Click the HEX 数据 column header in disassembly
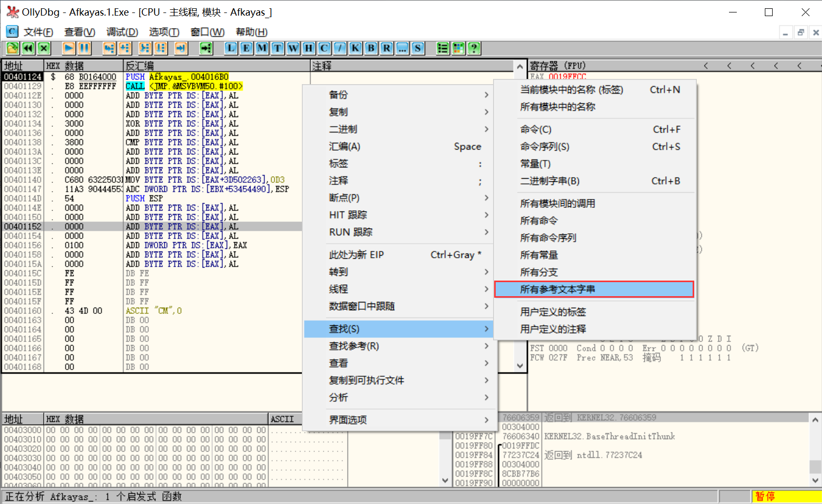The height and width of the screenshot is (504, 822). (83, 66)
